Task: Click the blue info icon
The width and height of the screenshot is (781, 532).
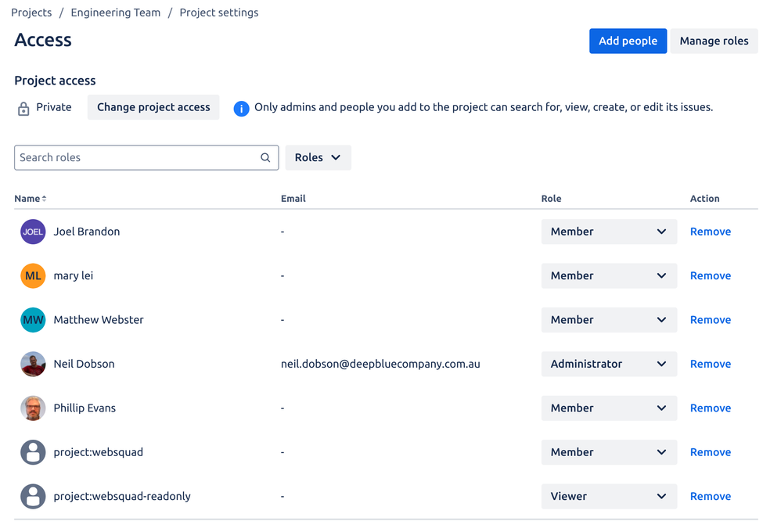Action: click(241, 108)
